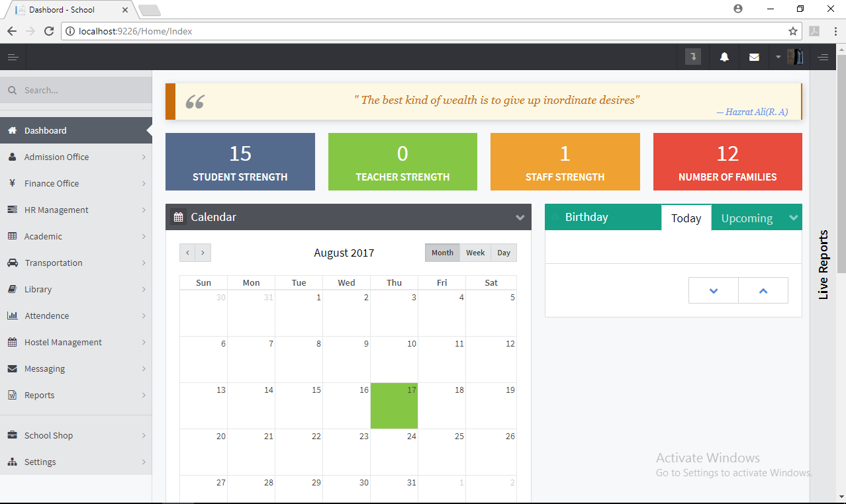Reload the page in browser
This screenshot has height=504, width=846.
click(49, 31)
